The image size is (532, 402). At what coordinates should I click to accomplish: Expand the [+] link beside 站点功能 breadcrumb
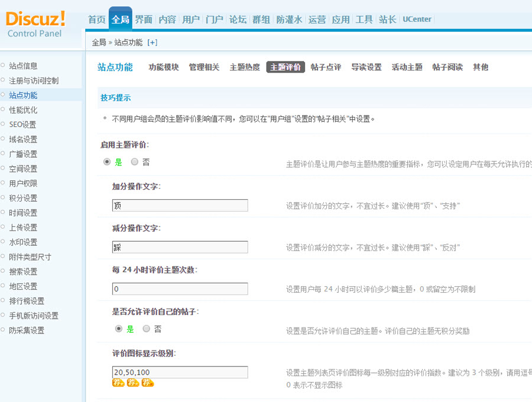[153, 42]
